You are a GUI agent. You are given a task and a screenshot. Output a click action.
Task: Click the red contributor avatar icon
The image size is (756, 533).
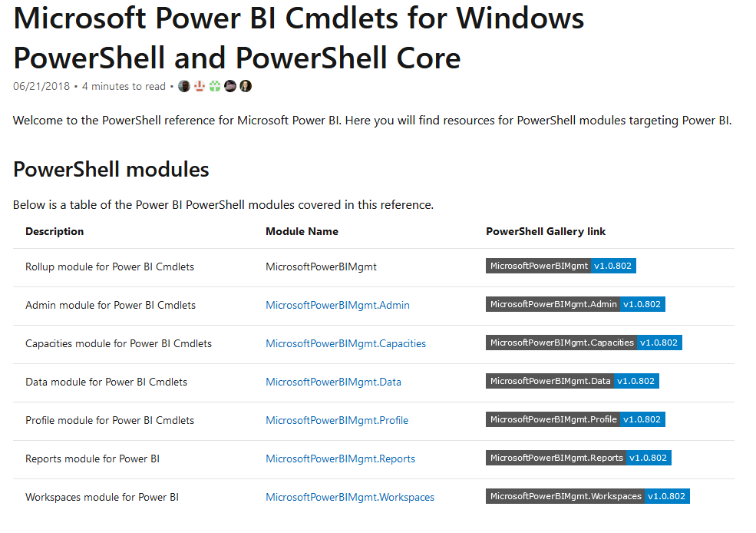tap(200, 86)
